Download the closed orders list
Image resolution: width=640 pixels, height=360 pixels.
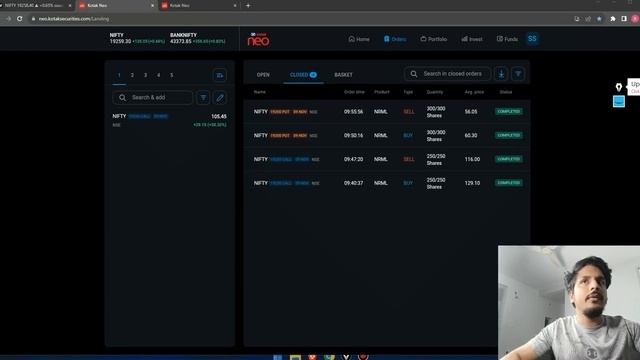click(x=501, y=74)
